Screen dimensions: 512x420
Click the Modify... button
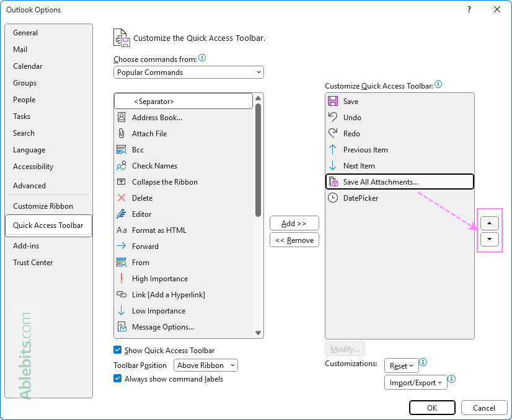345,349
